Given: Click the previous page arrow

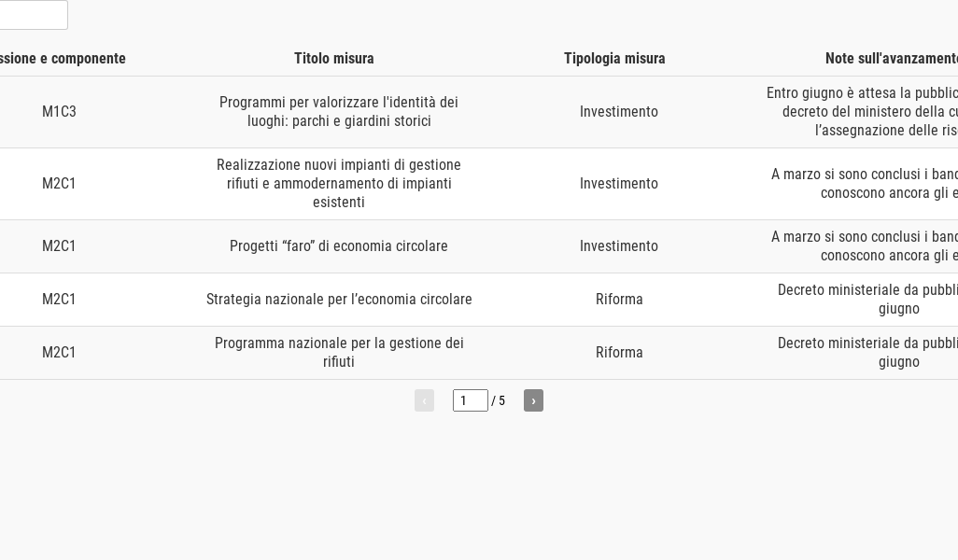Looking at the screenshot, I should click(424, 400).
